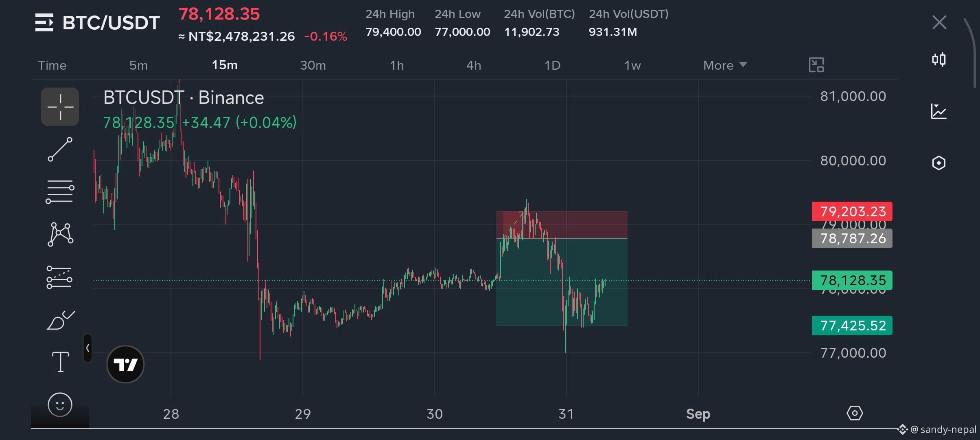Select the 5m timeframe
Image resolution: width=980 pixels, height=440 pixels.
[x=138, y=65]
